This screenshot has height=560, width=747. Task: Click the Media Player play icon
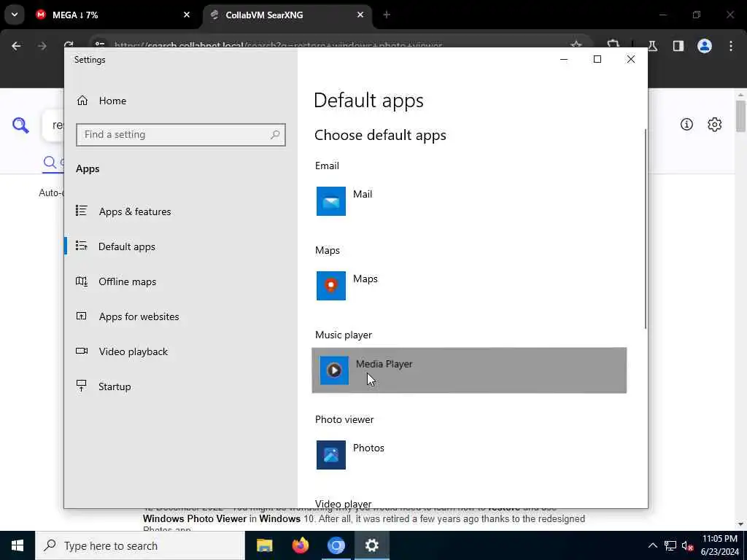[334, 370]
